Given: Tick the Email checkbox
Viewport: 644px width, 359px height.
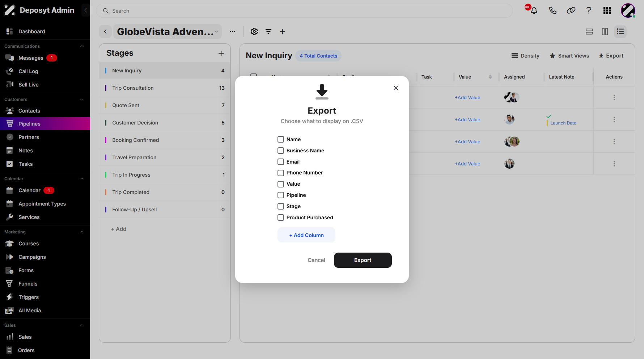Looking at the screenshot, I should 281,162.
